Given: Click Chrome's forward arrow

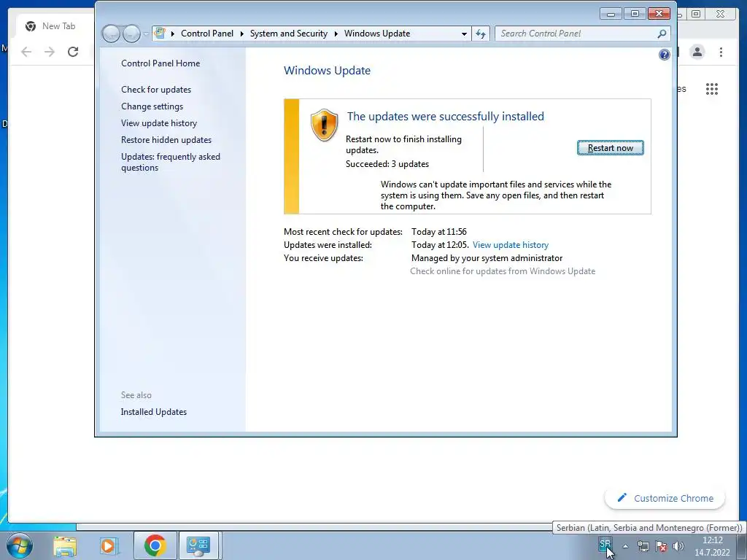Looking at the screenshot, I should 50,52.
